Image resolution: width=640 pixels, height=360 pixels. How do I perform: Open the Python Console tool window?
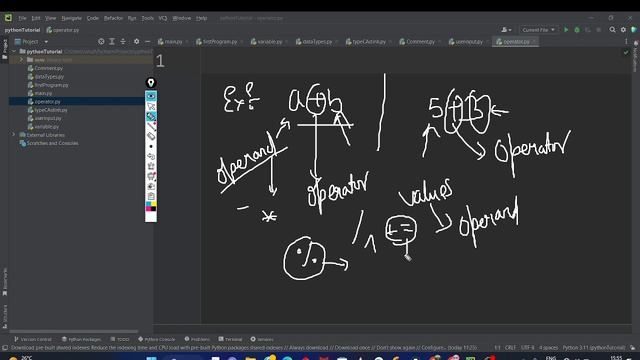click(157, 339)
